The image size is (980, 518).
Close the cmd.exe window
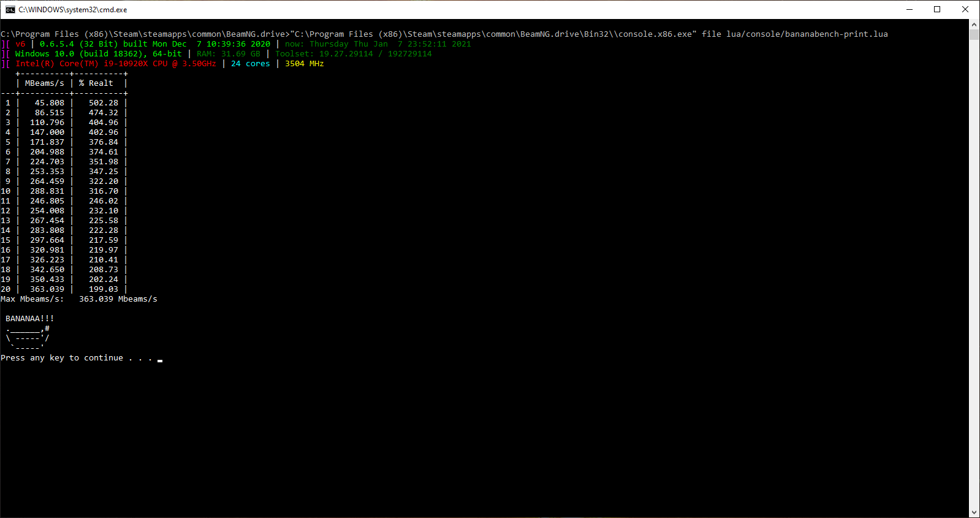(x=965, y=9)
